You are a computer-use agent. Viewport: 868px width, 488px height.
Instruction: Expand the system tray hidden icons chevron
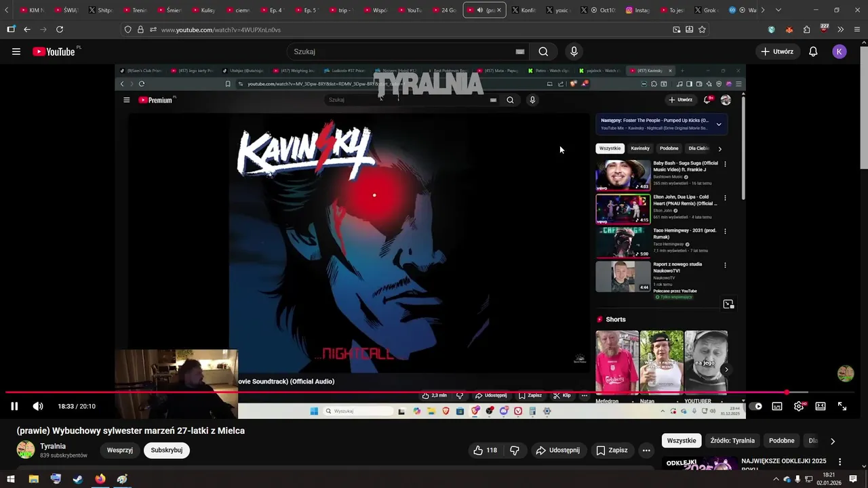pos(776,479)
